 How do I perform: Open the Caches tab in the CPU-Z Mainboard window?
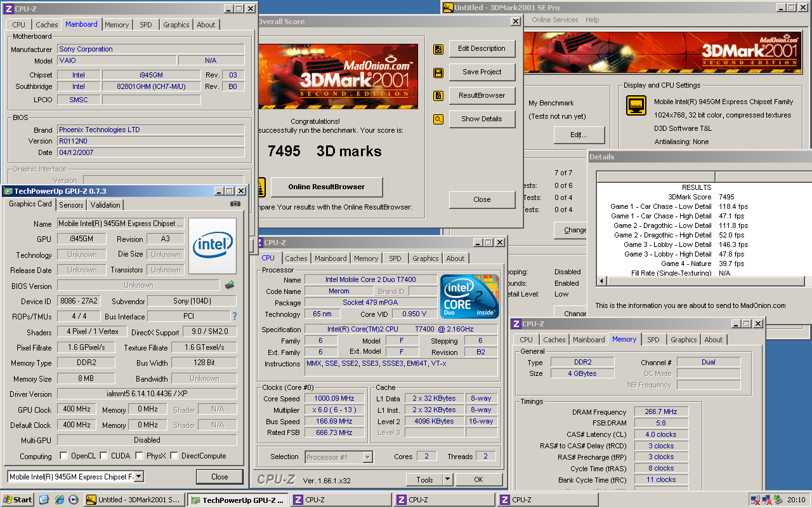pyautogui.click(x=47, y=25)
